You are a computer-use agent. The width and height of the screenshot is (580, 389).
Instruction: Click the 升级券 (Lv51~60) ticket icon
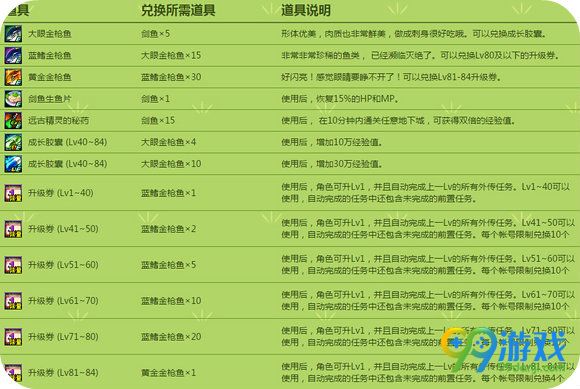pos(13,265)
